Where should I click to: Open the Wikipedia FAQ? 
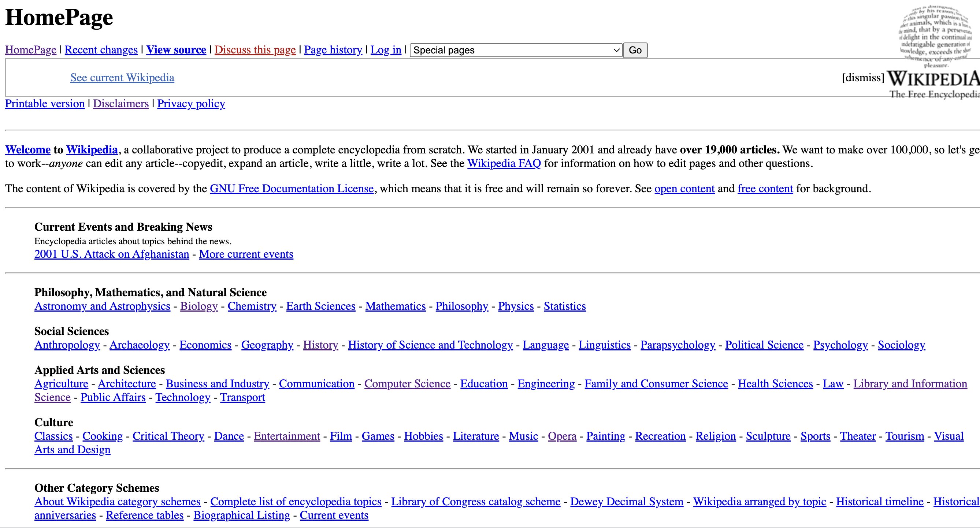tap(504, 164)
